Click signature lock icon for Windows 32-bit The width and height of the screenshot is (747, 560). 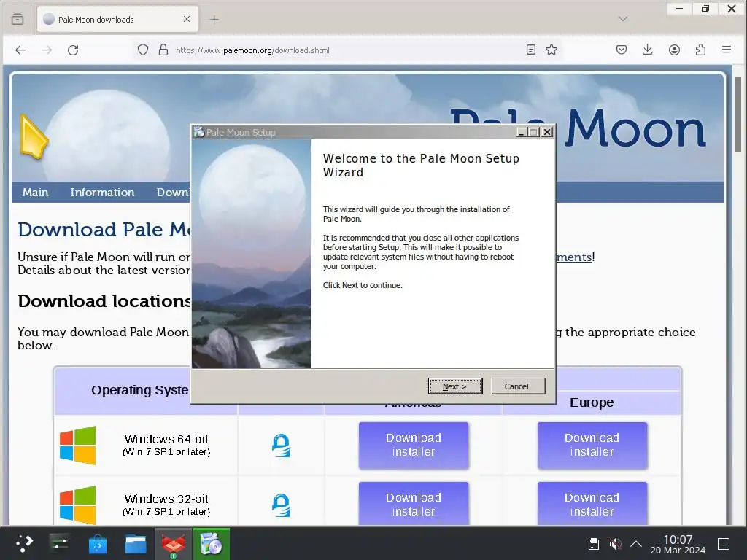[281, 505]
